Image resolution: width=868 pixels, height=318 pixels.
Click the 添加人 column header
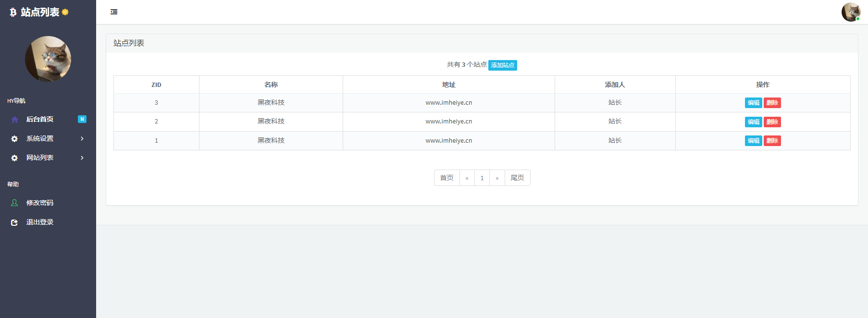point(615,85)
